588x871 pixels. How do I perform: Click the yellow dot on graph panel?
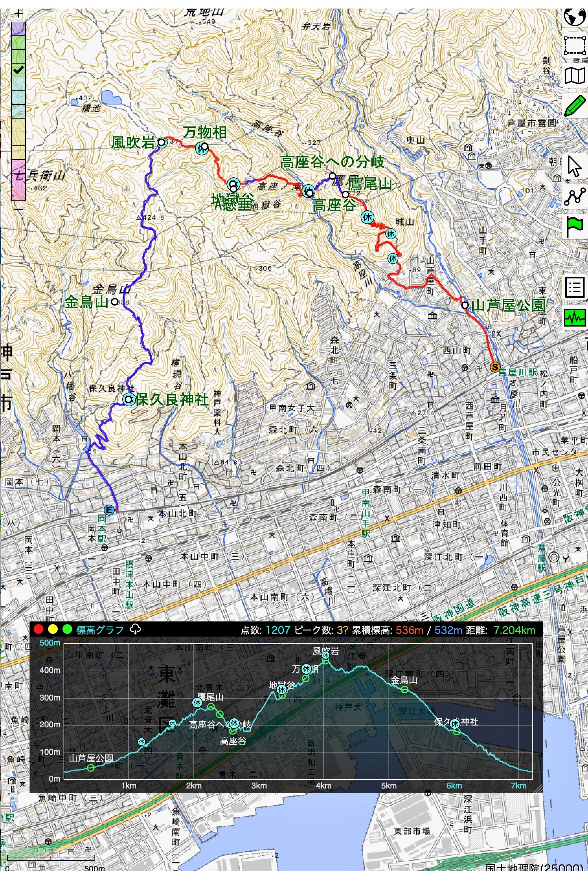53,629
